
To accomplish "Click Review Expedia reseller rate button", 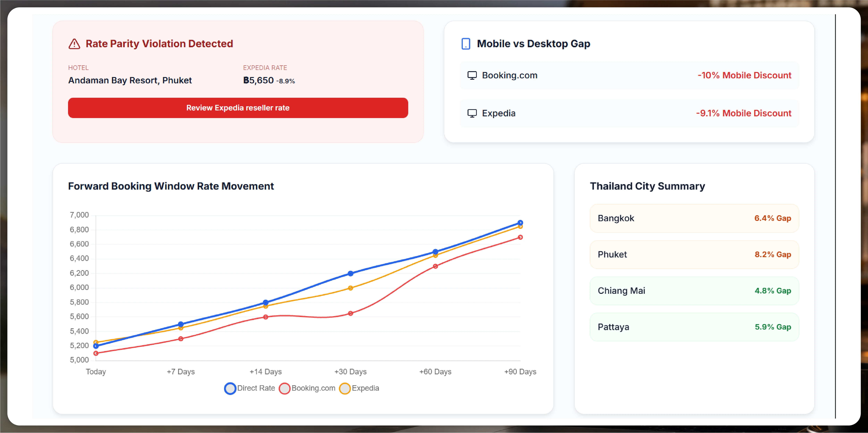I will click(238, 108).
